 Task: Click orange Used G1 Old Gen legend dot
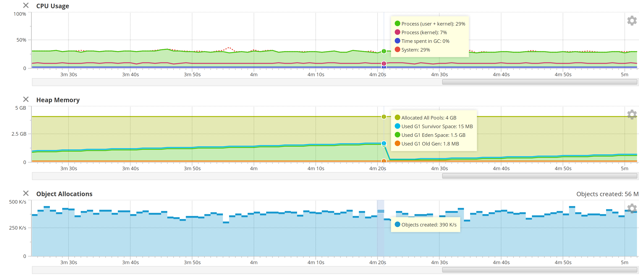coord(397,143)
